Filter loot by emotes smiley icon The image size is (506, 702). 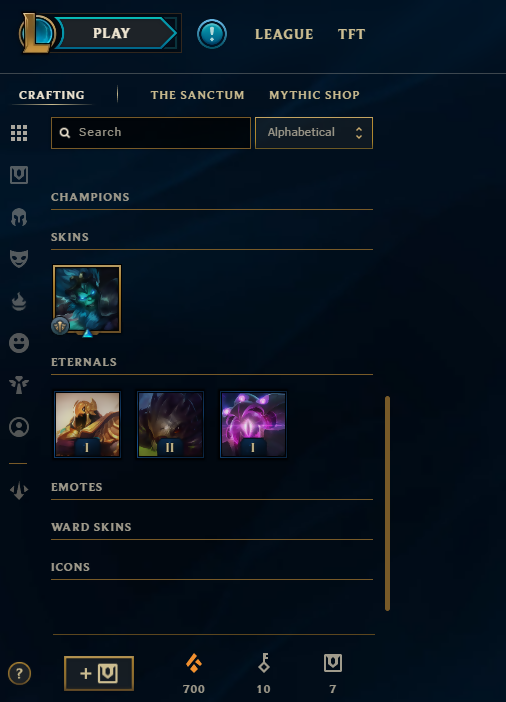[19, 343]
